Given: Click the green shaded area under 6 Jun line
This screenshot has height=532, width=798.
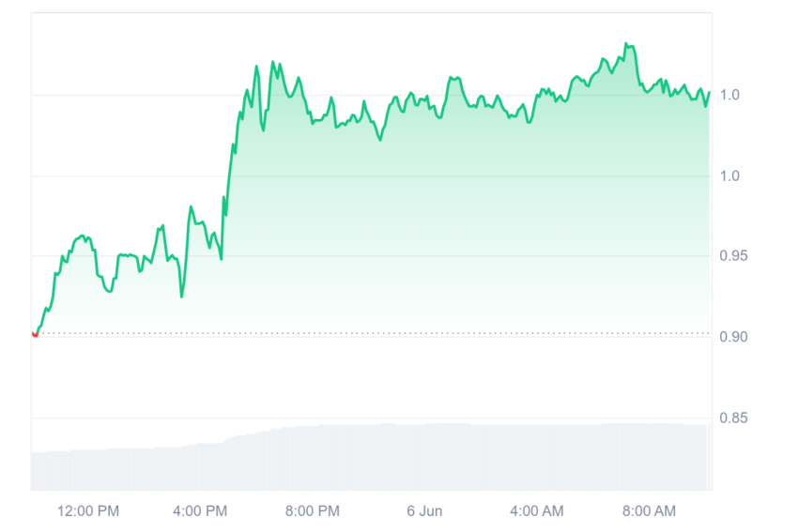Looking at the screenshot, I should pos(424,229).
